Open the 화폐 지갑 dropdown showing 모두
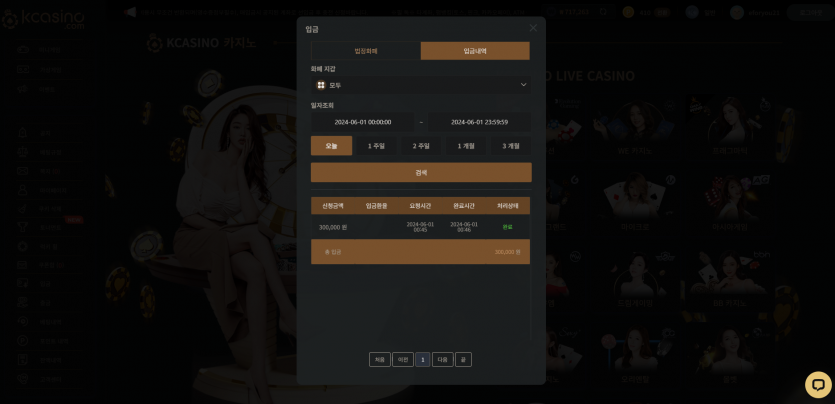 421,85
